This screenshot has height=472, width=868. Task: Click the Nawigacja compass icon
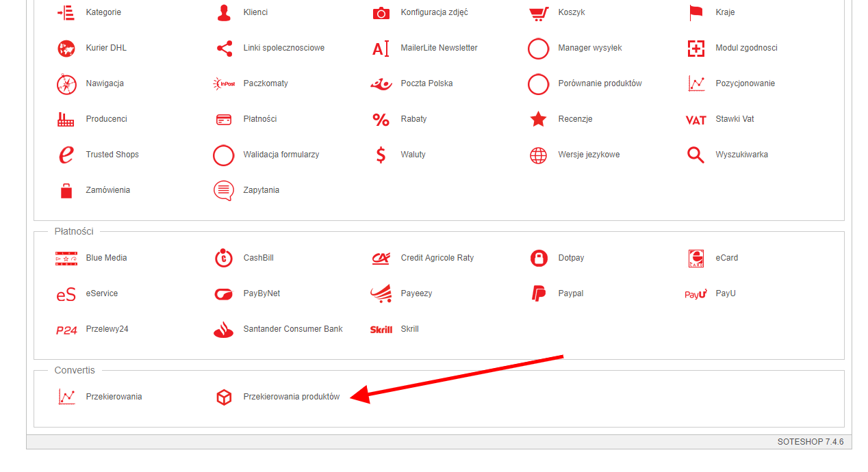pyautogui.click(x=66, y=83)
